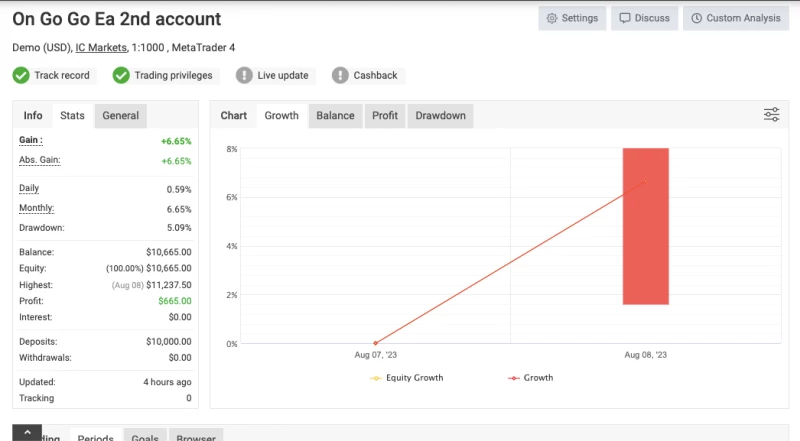This screenshot has width=800, height=441.
Task: Open the chart options sliders icon
Action: pos(771,115)
